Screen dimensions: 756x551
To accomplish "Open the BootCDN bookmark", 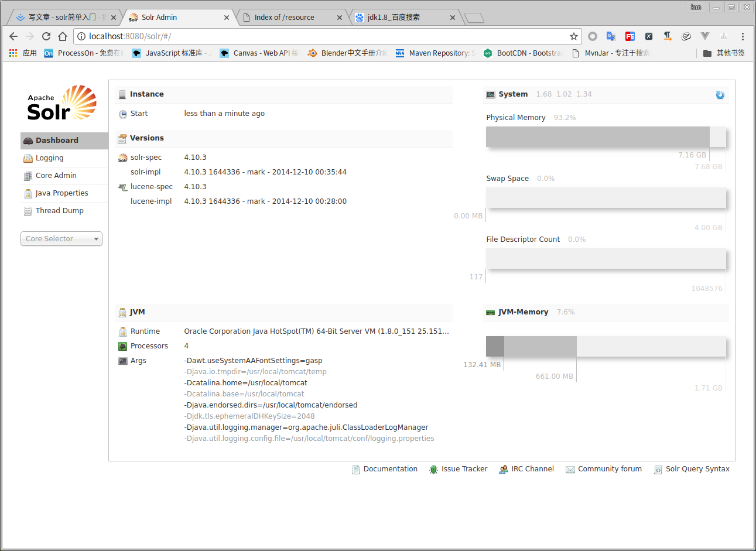I will 522,53.
